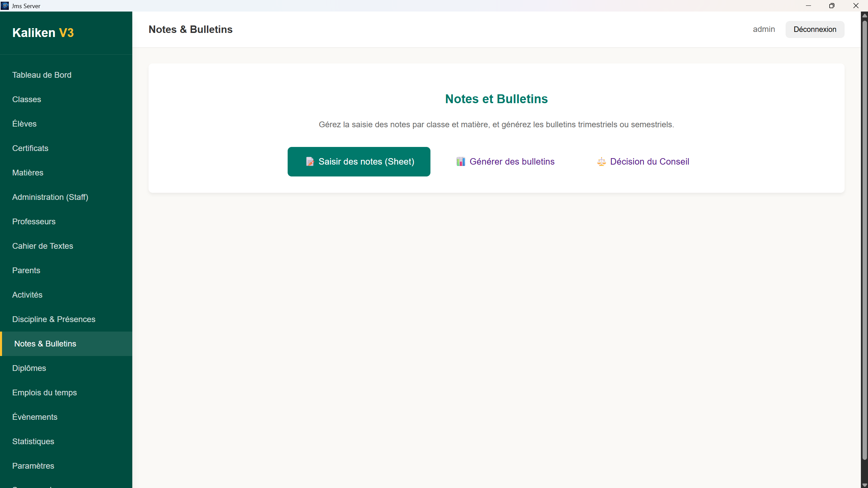Viewport: 868px width, 488px height.
Task: Select the pen icon on Saisir des notes button
Action: tap(310, 162)
